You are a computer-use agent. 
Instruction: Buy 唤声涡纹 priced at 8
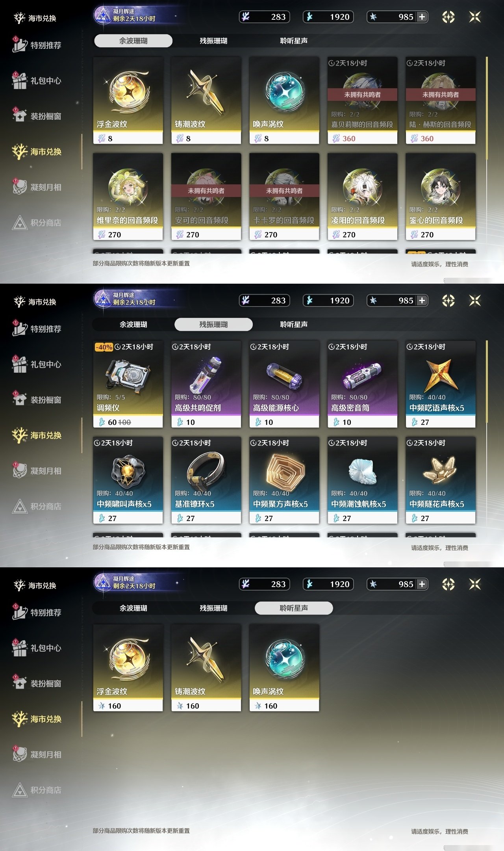[284, 100]
